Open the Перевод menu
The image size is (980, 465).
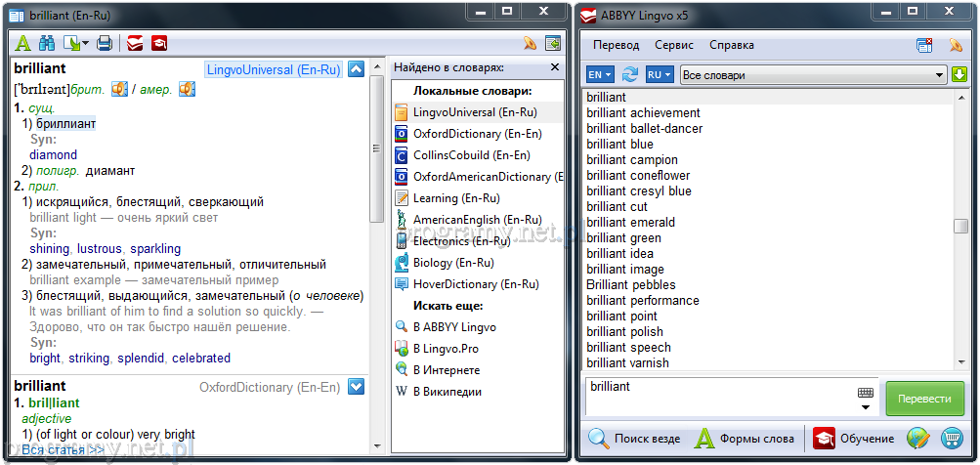tap(616, 45)
